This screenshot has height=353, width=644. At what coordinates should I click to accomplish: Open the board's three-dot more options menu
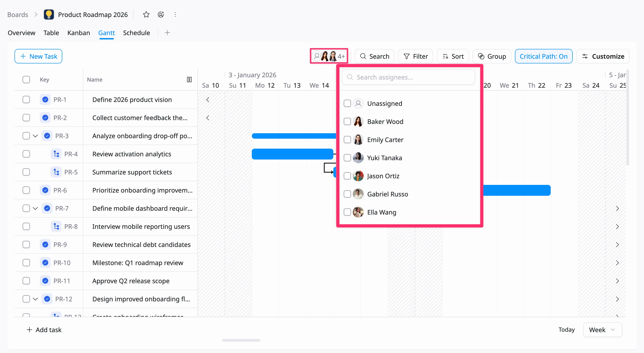point(175,15)
